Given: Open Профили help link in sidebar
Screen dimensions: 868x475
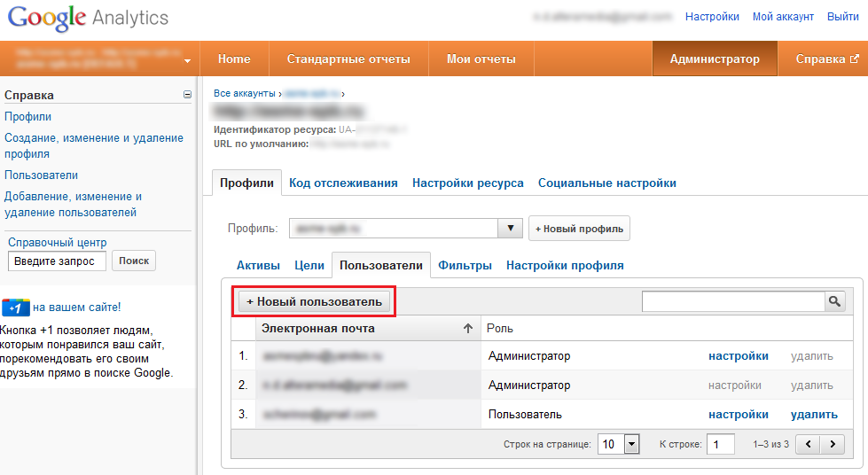Looking at the screenshot, I should tap(27, 116).
